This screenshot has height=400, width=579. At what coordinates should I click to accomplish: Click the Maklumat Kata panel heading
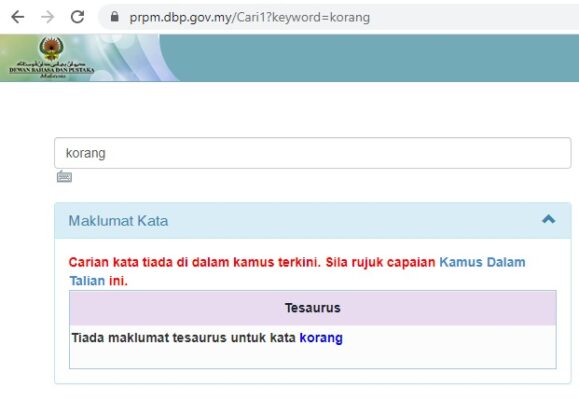coord(118,221)
